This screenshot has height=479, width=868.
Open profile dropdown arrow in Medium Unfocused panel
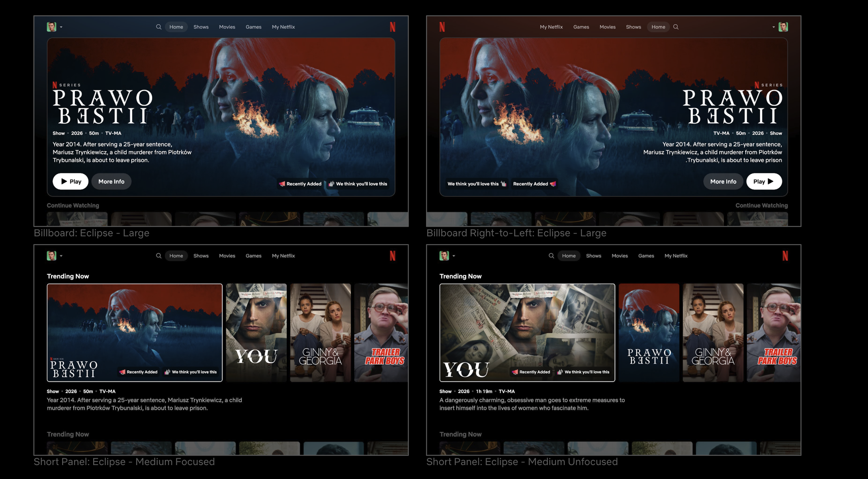click(x=454, y=256)
